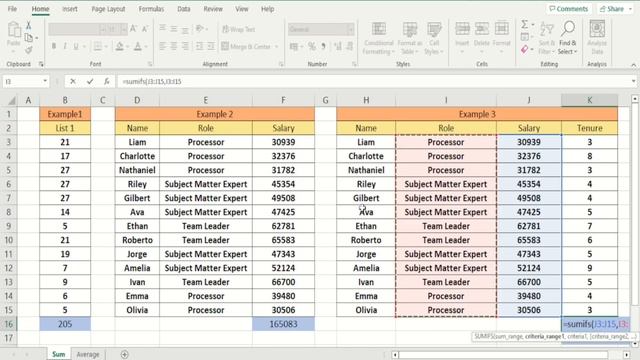Open Find & Select menu
The image size is (640, 360).
(x=568, y=38)
